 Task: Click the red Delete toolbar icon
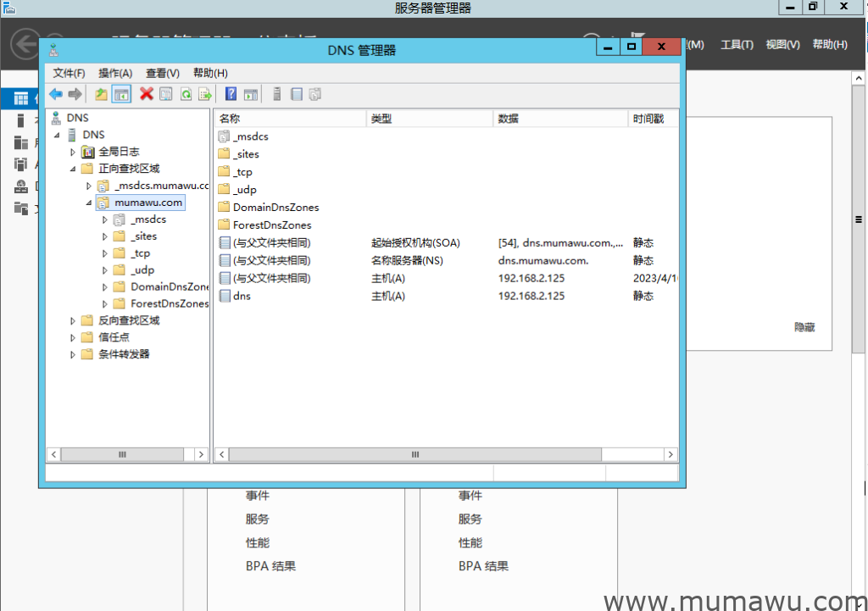point(146,94)
